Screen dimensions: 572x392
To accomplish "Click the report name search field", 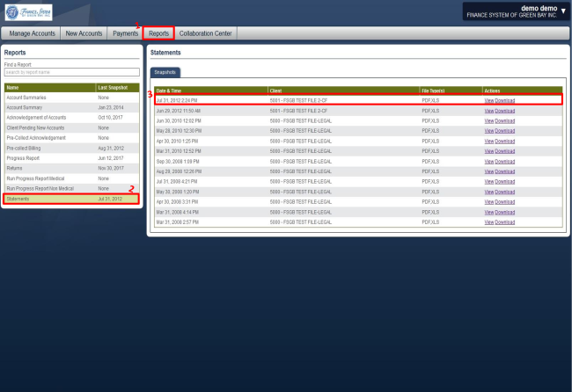I will click(71, 72).
